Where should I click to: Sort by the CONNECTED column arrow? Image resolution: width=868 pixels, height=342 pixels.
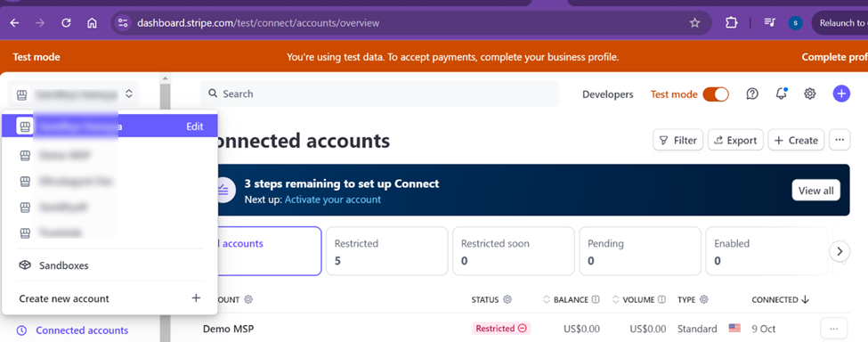805,299
